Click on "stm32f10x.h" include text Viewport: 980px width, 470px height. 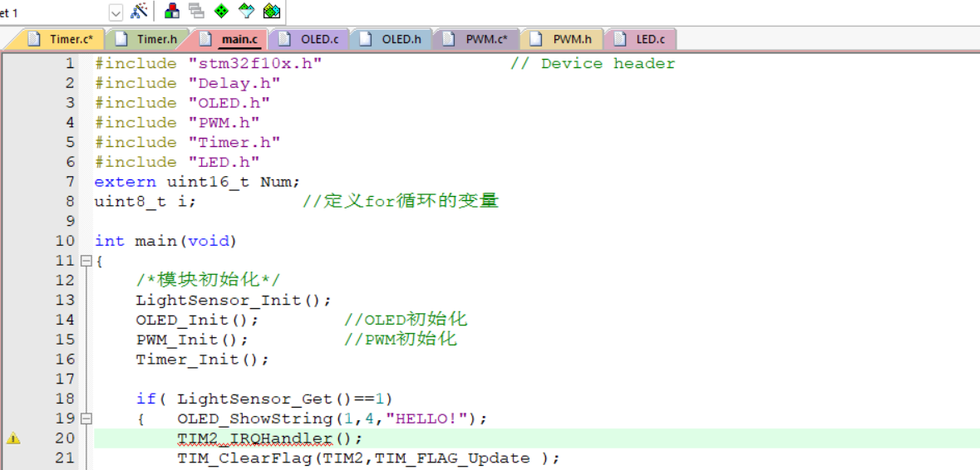(x=254, y=64)
